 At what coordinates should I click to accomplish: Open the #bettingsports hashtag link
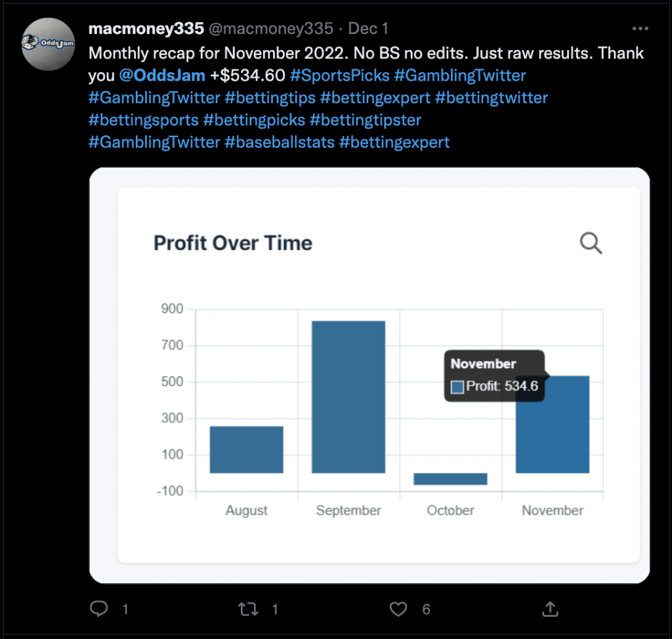pos(143,120)
